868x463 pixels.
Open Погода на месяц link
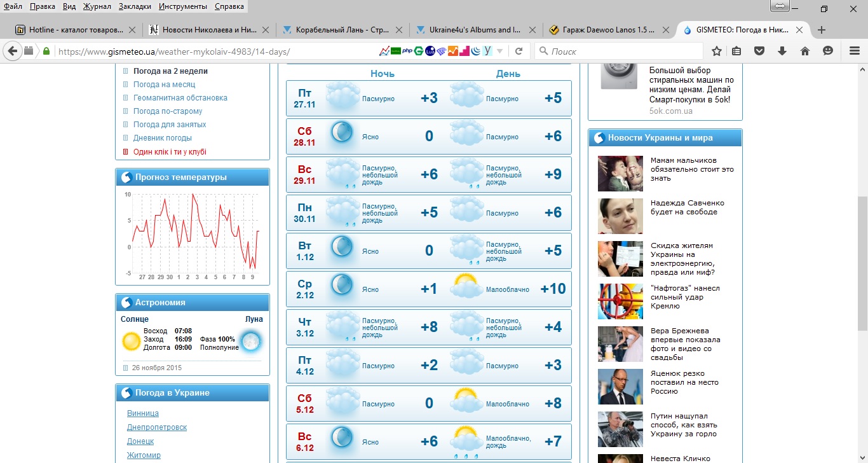click(164, 85)
